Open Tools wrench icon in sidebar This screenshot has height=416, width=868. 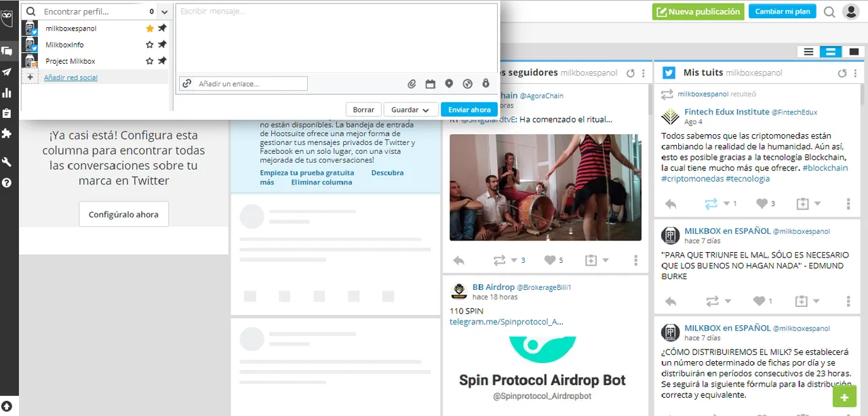point(7,161)
